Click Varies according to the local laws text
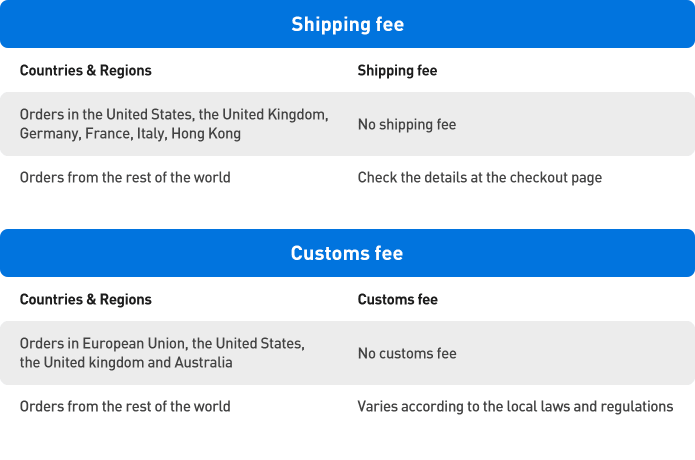Screen dimensions: 695x460 (515, 406)
